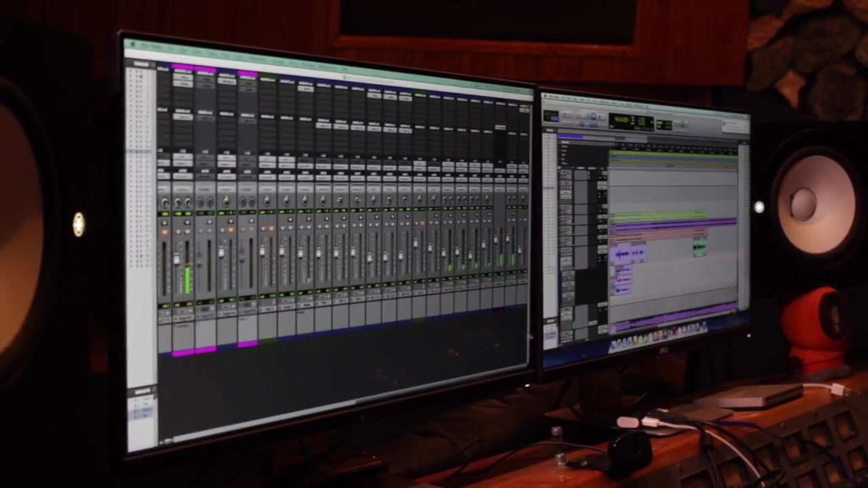Screen dimensions: 868x488
Task: Expand the Groups panel header at bottom-left
Action: [142, 392]
